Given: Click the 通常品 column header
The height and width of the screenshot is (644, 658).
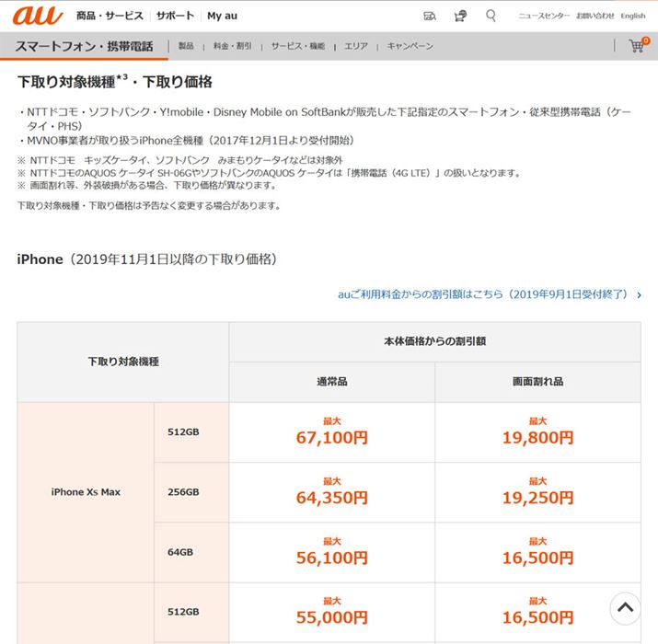Looking at the screenshot, I should point(332,382).
